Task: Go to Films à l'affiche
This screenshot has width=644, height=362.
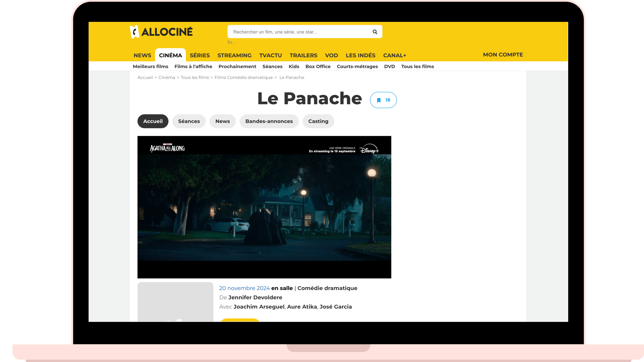Action: pyautogui.click(x=193, y=66)
